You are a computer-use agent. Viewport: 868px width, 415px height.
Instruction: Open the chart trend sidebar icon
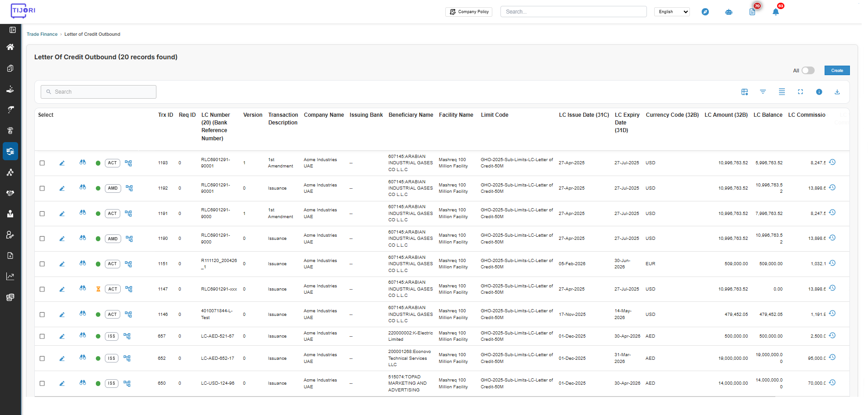click(x=10, y=277)
